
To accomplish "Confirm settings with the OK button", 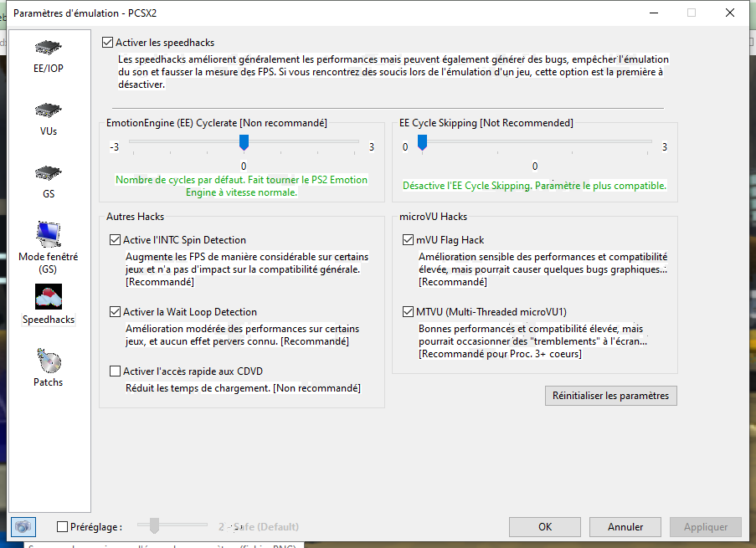I will click(x=545, y=527).
